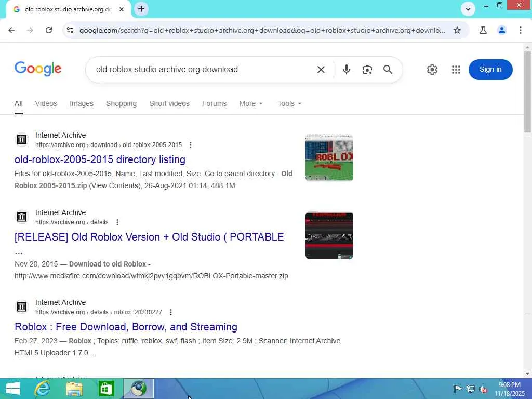Click Internet Archive favicon of first result
The image size is (532, 399).
point(22,139)
